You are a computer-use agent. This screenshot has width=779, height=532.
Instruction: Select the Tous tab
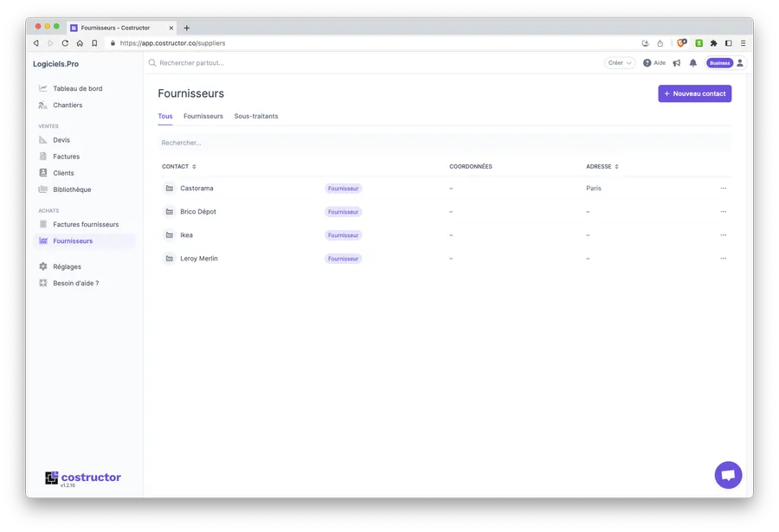[165, 116]
